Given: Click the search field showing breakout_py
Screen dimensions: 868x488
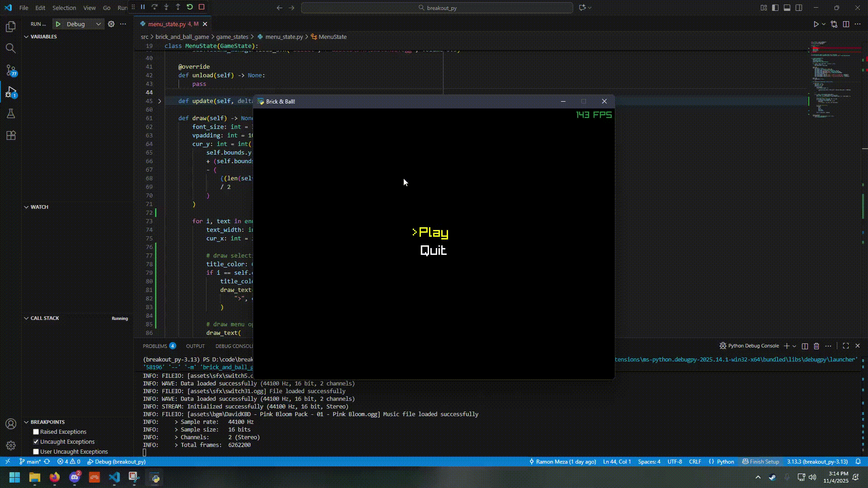Looking at the screenshot, I should click(437, 8).
